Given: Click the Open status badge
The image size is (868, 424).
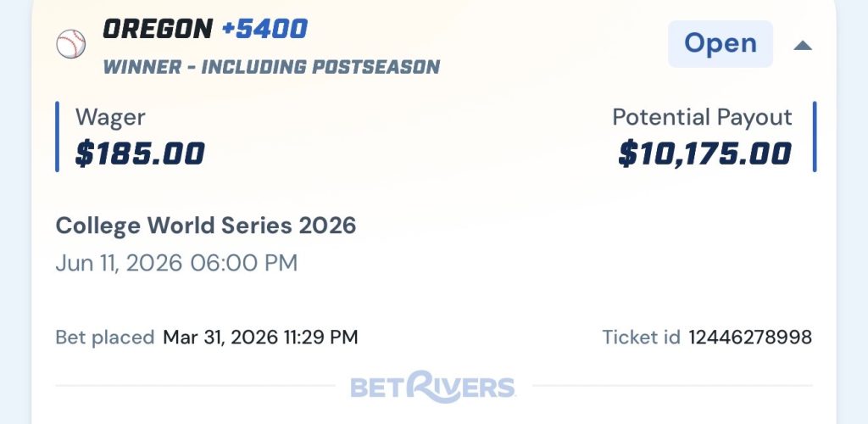Looking at the screenshot, I should (x=720, y=43).
